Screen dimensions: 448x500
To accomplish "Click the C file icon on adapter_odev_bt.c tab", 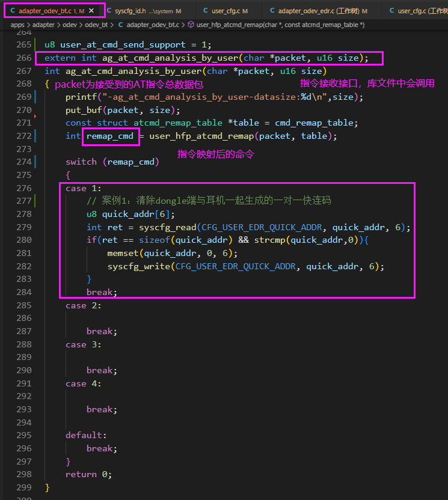I will point(13,11).
